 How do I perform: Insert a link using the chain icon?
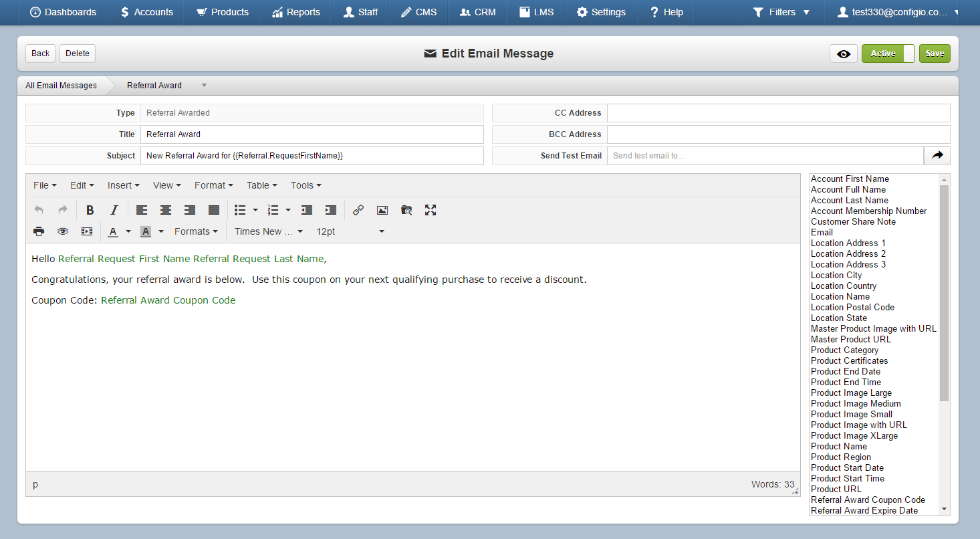click(358, 210)
